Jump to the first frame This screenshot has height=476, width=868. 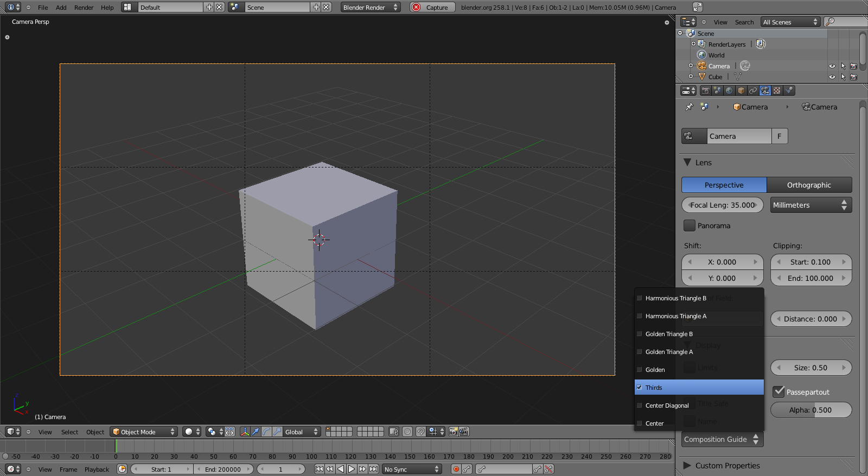pos(319,469)
